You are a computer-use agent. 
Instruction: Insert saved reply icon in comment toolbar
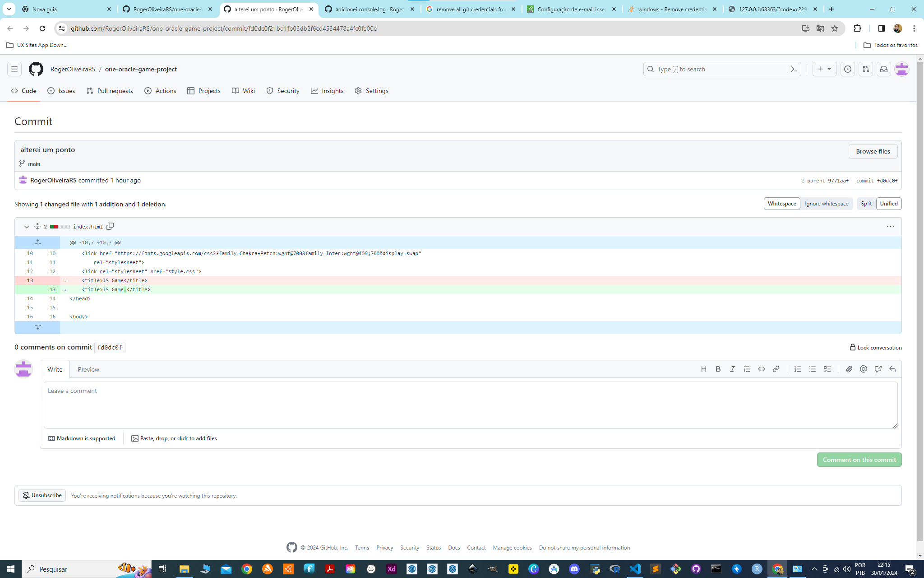click(892, 369)
